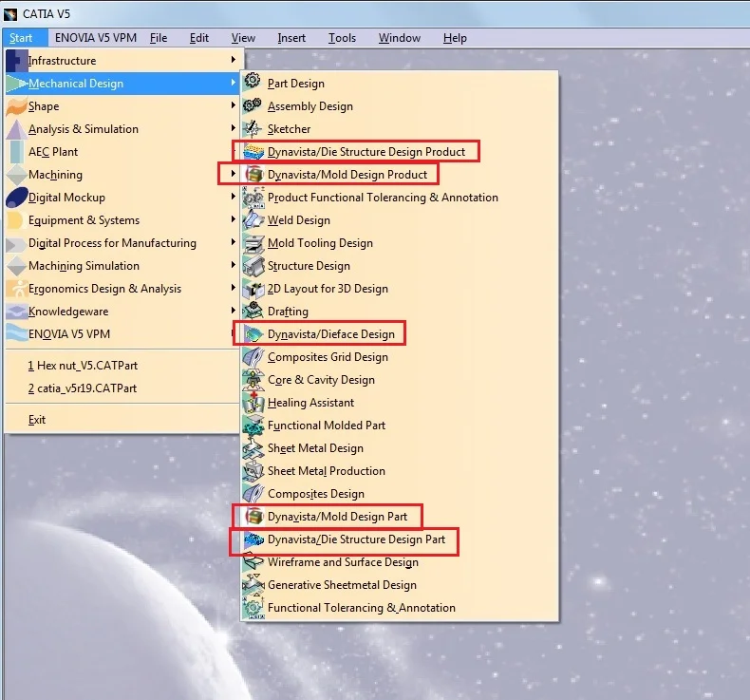Click the Sketcher icon
The height and width of the screenshot is (700, 750).
tap(253, 128)
